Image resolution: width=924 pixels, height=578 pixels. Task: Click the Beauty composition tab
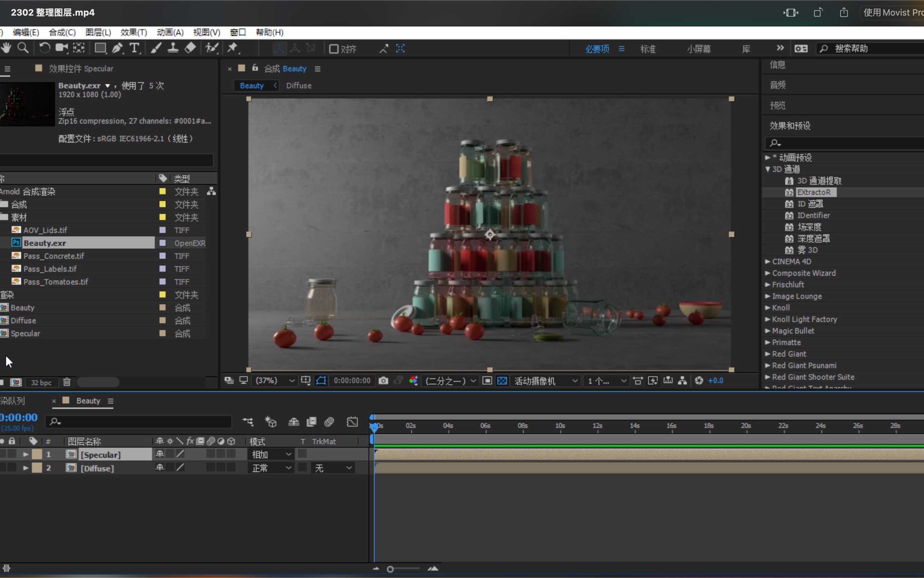click(x=251, y=85)
